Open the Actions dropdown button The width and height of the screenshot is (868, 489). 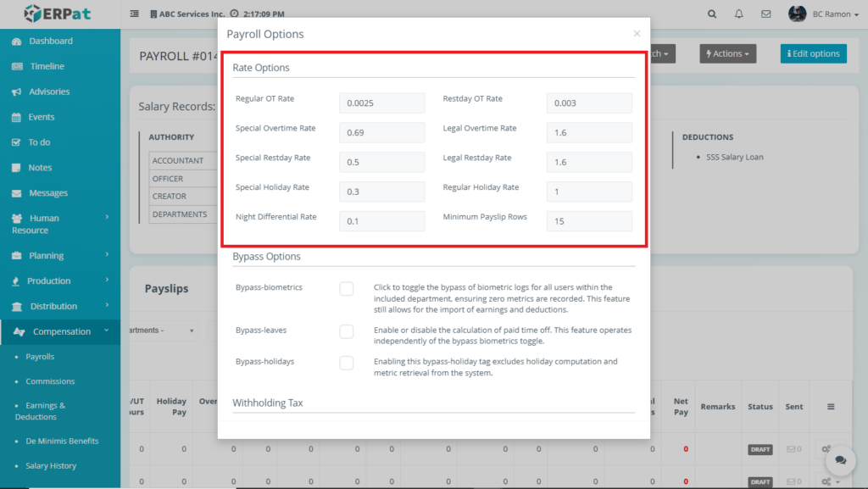[x=727, y=53]
